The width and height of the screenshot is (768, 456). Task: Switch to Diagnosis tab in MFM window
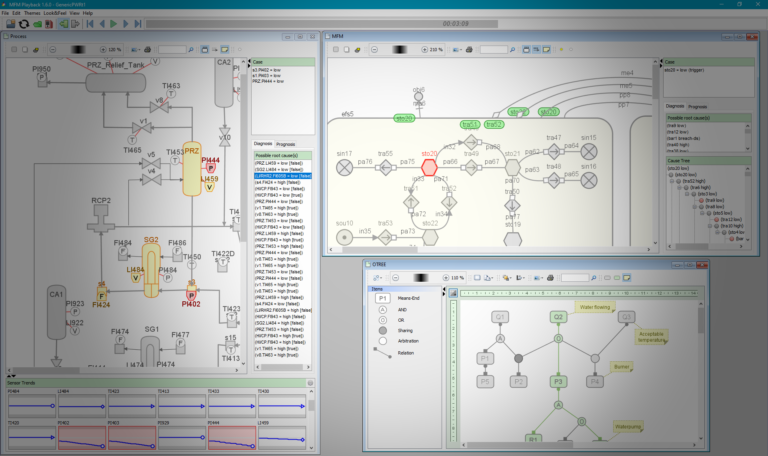(674, 106)
